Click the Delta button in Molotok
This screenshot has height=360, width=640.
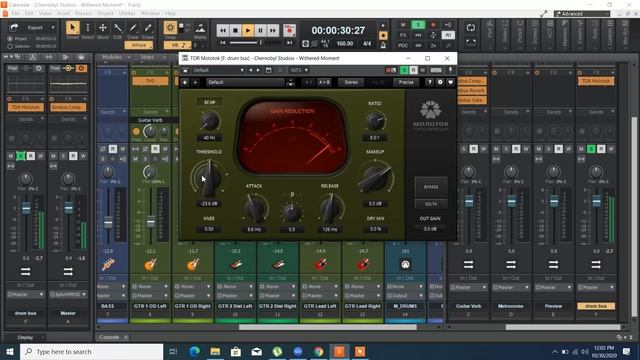pyautogui.click(x=431, y=204)
